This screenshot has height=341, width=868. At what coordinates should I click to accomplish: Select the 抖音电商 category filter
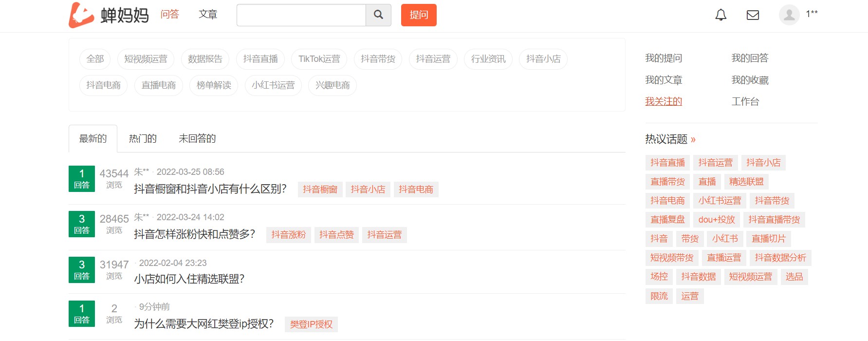(103, 85)
